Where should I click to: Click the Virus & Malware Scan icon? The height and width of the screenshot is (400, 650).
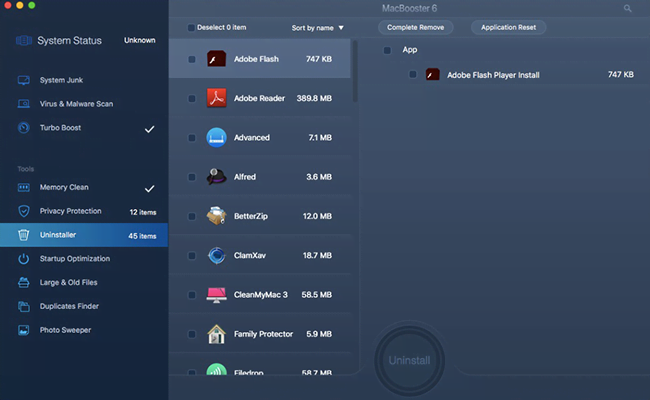pos(24,104)
